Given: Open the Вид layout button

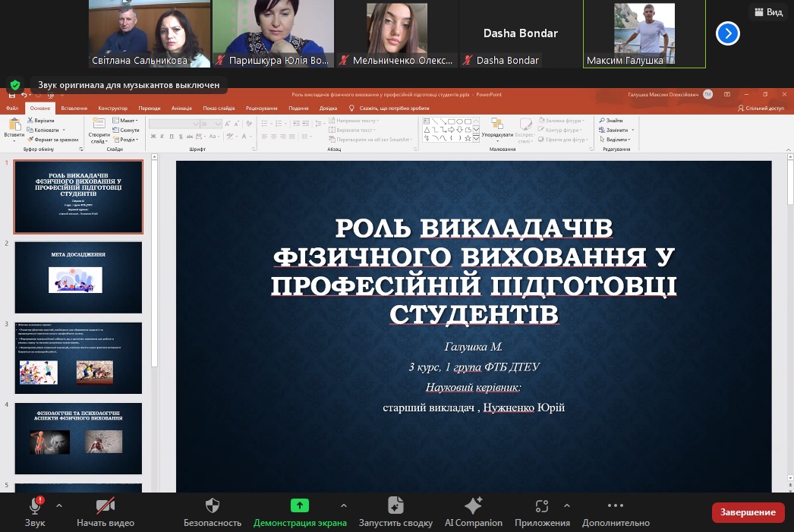Looking at the screenshot, I should point(767,12).
